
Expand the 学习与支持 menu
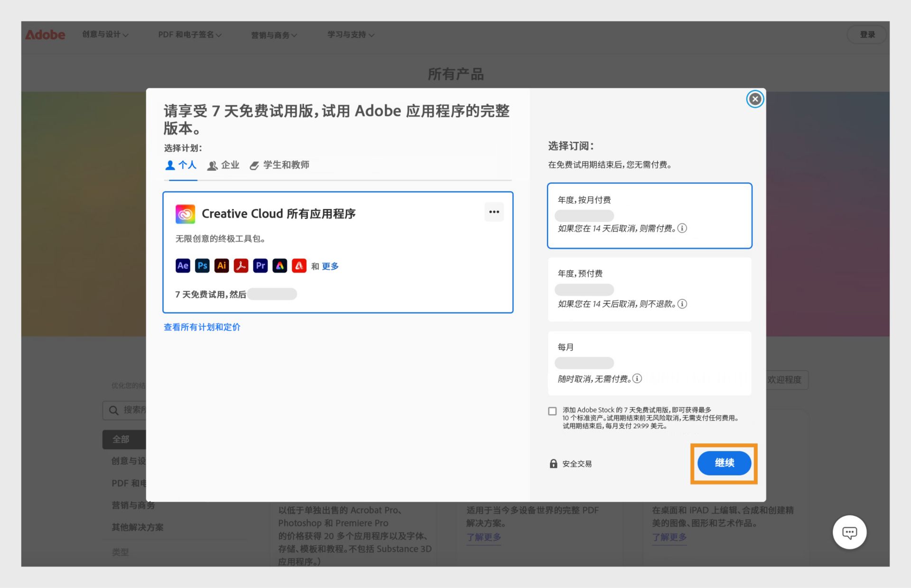pyautogui.click(x=351, y=35)
